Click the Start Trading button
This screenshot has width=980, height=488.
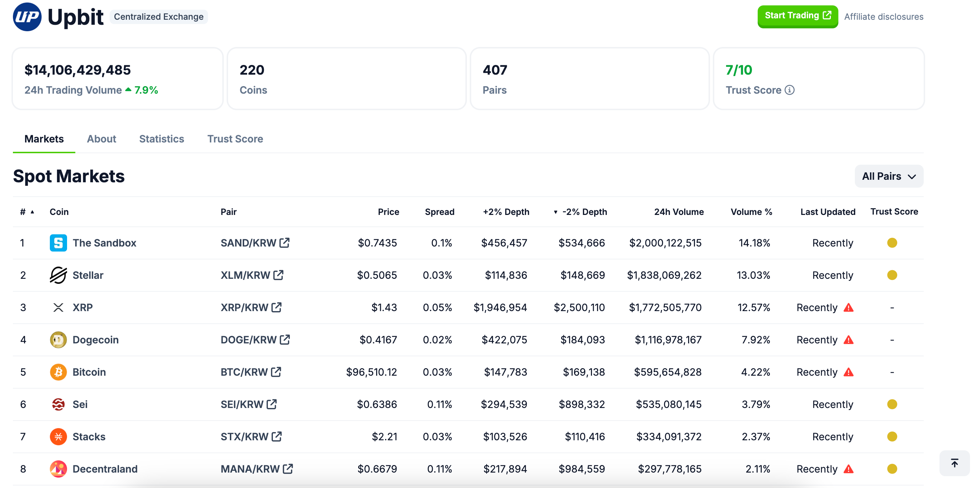(x=798, y=16)
